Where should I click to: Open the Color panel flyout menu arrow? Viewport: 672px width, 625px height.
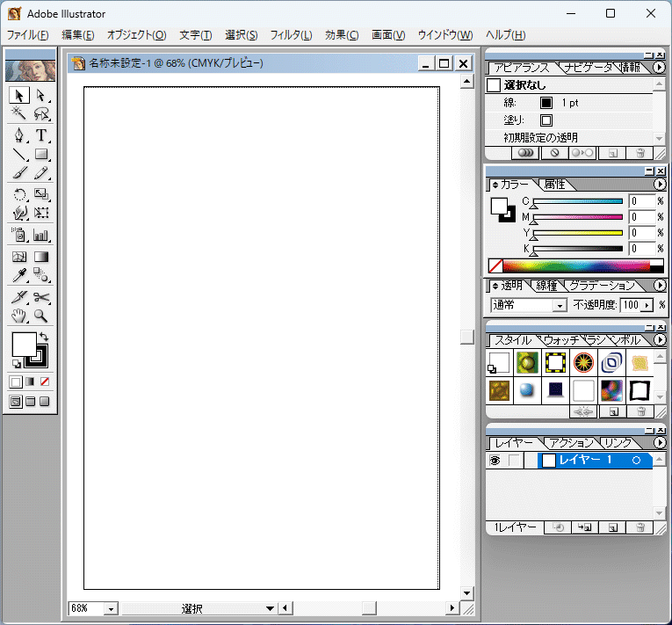pos(660,185)
